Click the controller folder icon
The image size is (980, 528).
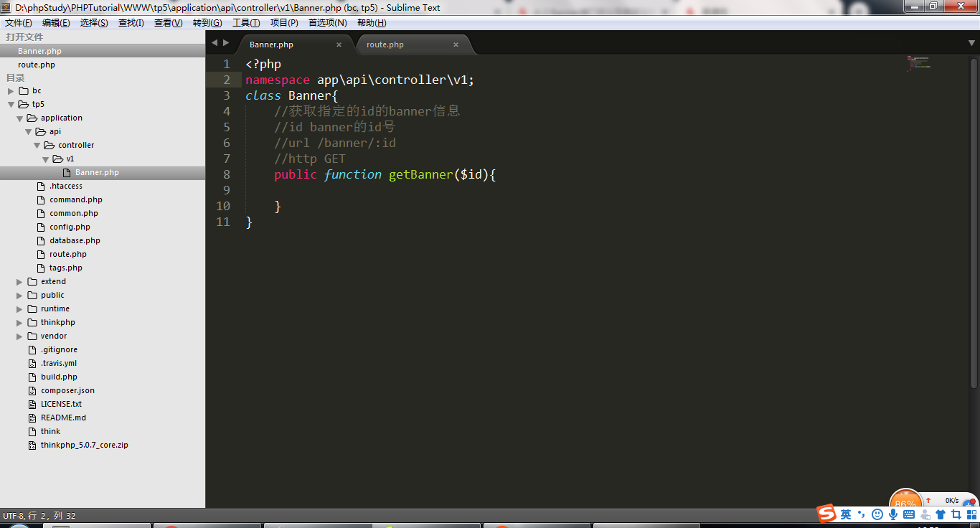coord(50,145)
